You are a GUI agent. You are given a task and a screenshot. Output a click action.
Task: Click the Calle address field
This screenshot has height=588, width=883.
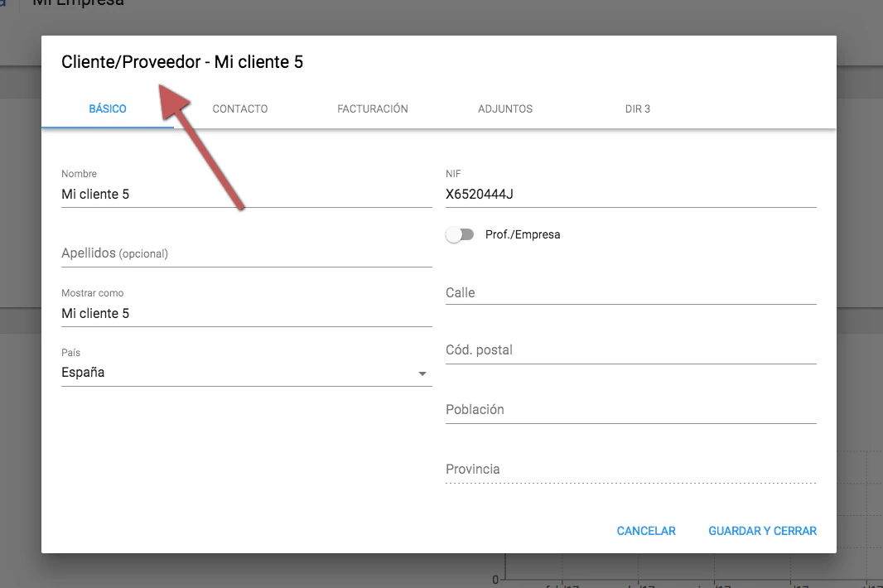pos(630,292)
